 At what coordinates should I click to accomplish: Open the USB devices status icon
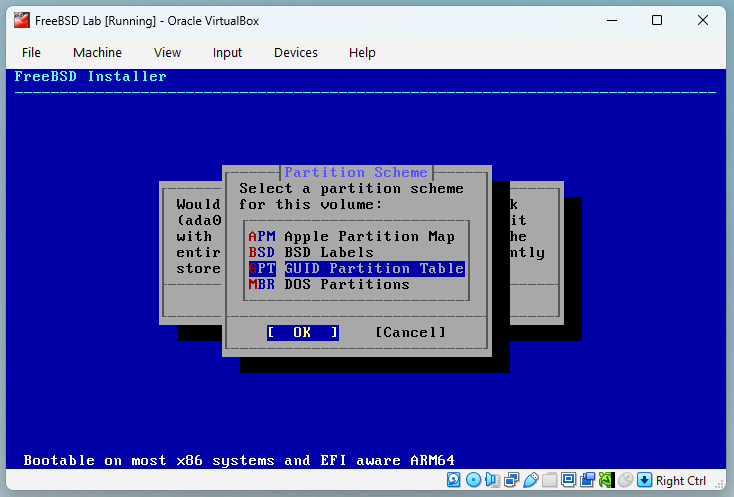coord(531,480)
